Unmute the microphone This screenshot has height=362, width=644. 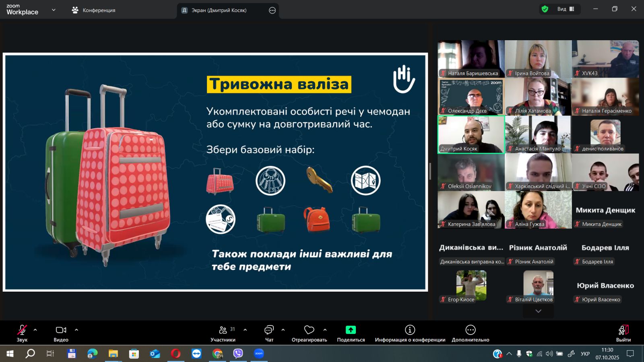[x=22, y=330]
